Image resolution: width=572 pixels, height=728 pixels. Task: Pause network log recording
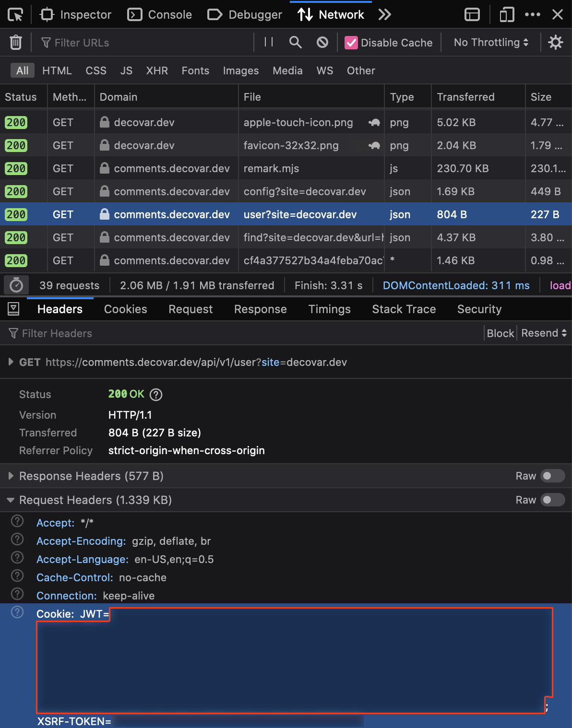tap(269, 42)
